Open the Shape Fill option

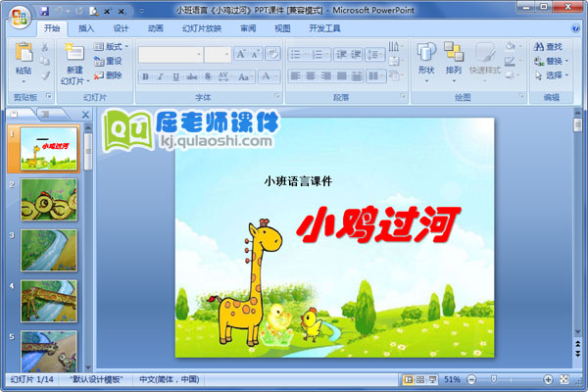point(512,46)
